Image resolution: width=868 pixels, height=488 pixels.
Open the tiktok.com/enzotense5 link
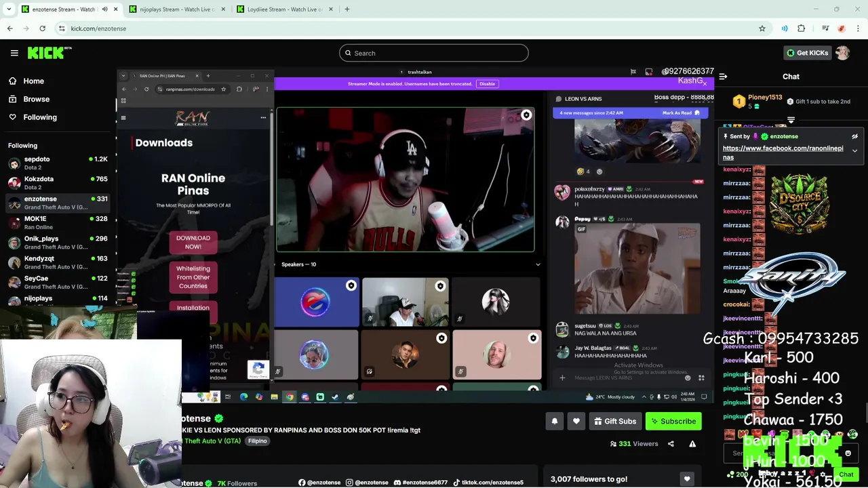tap(488, 483)
